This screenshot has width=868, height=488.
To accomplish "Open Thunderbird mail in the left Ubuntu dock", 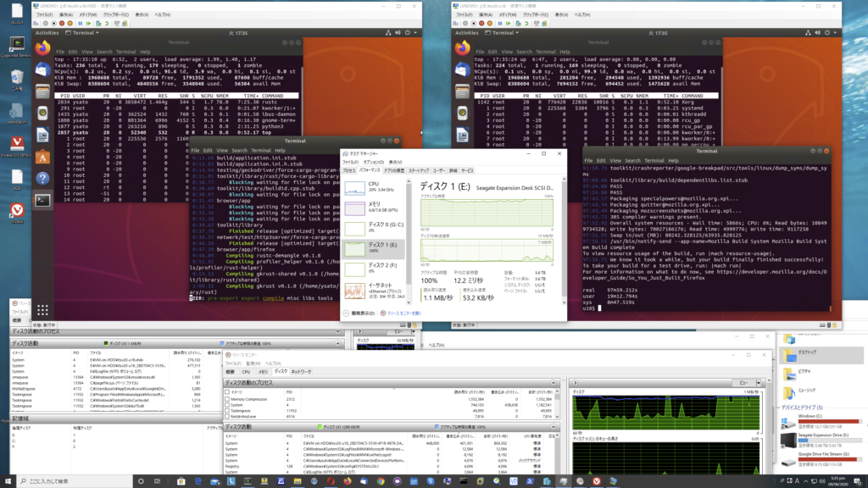I will point(43,70).
